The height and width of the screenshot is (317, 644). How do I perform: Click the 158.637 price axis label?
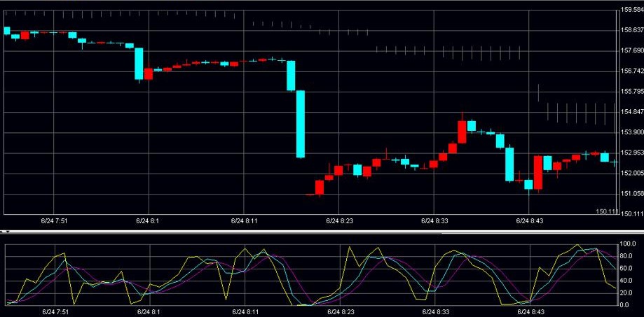[x=632, y=30]
